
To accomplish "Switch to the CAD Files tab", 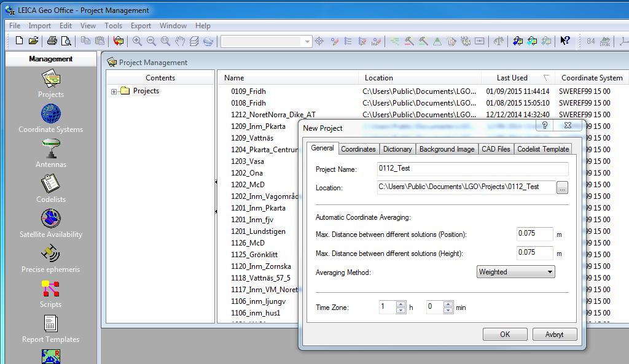I will pos(496,149).
